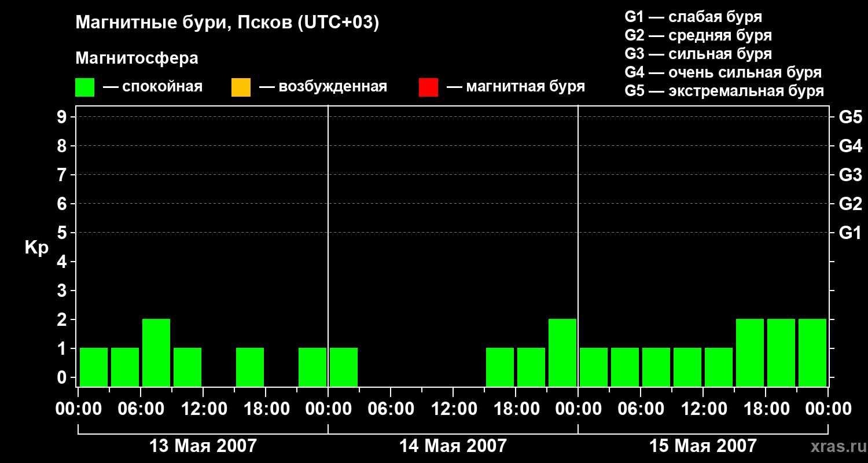Select the 'G5 — экстремальная буря' description
Image resolution: width=868 pixels, height=463 pixels.
pos(724,91)
